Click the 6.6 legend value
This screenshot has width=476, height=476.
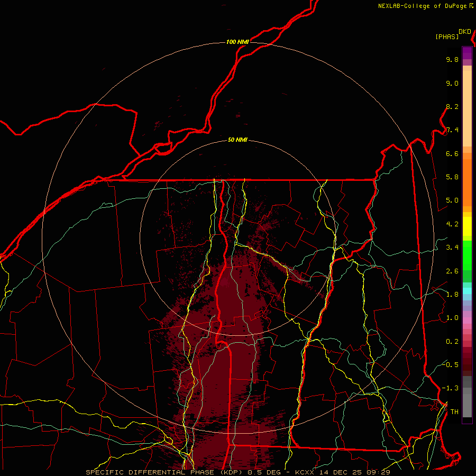(452, 153)
